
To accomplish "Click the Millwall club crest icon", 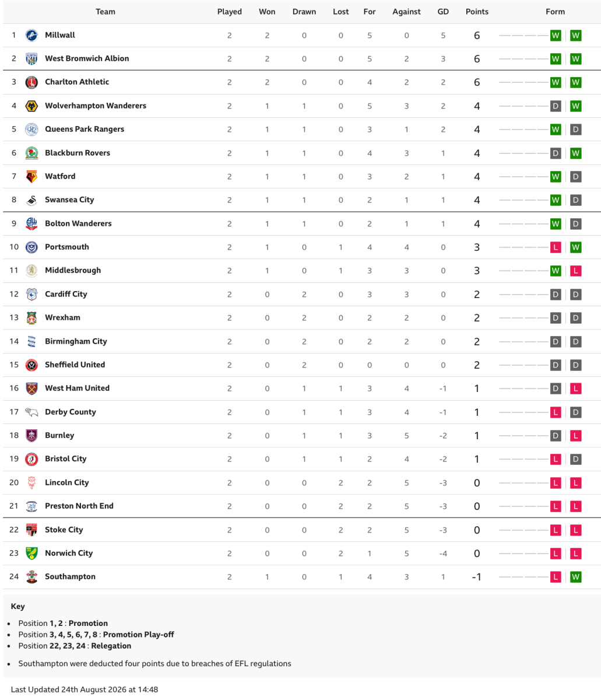I will 31,36.
